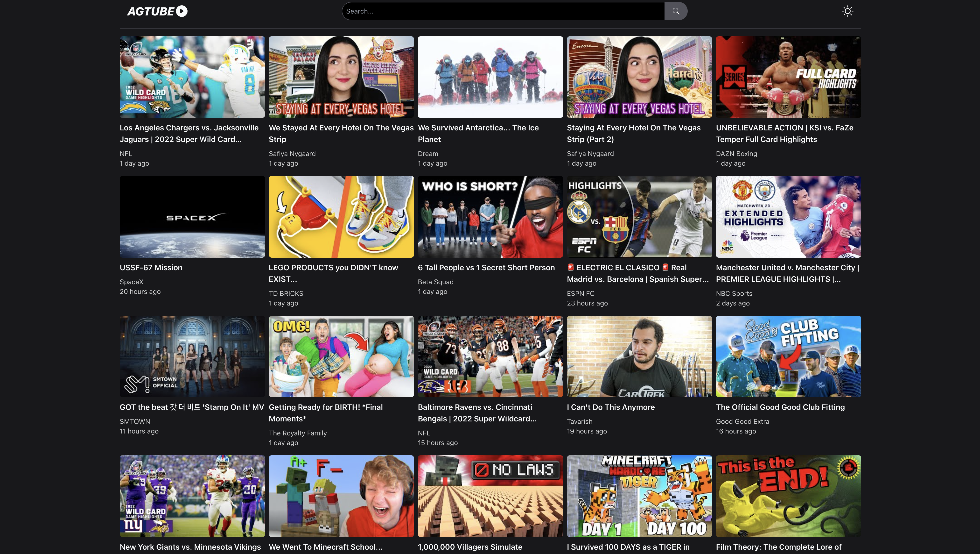Click title Film Theory: The Complete Lore

click(778, 547)
